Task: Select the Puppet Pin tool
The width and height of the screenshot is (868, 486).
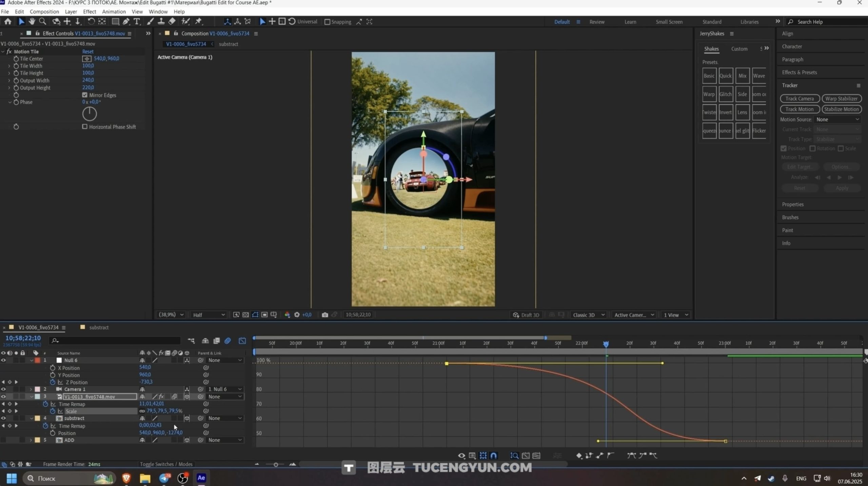Action: tap(199, 21)
